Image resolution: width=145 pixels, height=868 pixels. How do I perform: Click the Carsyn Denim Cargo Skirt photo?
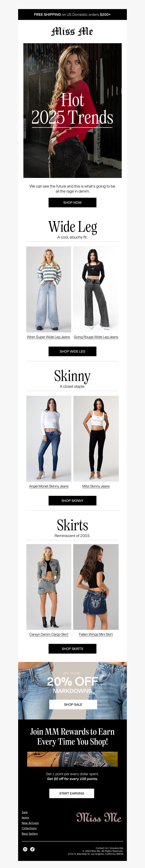click(x=49, y=587)
